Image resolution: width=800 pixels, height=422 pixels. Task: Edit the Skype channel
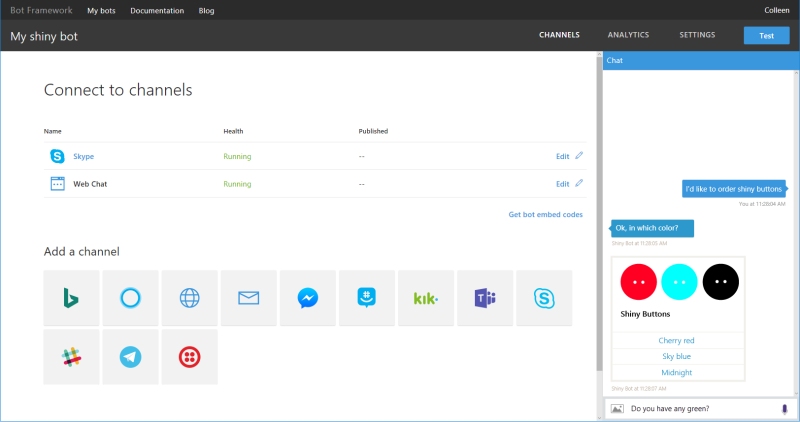pyautogui.click(x=562, y=156)
